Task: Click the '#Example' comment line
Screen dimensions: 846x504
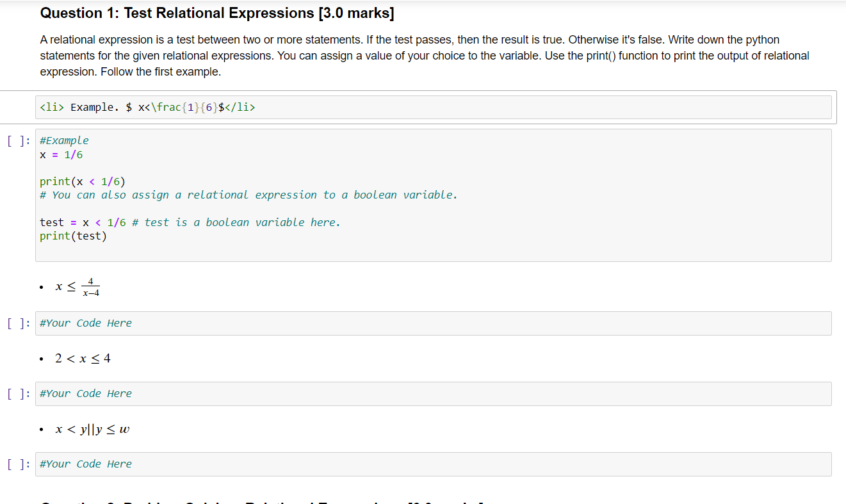Action: pos(64,140)
